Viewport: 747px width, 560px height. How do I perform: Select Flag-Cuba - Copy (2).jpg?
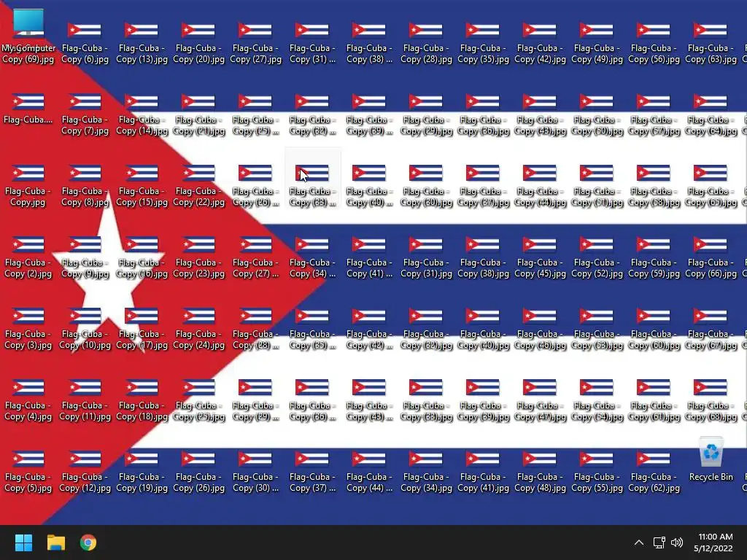click(28, 257)
